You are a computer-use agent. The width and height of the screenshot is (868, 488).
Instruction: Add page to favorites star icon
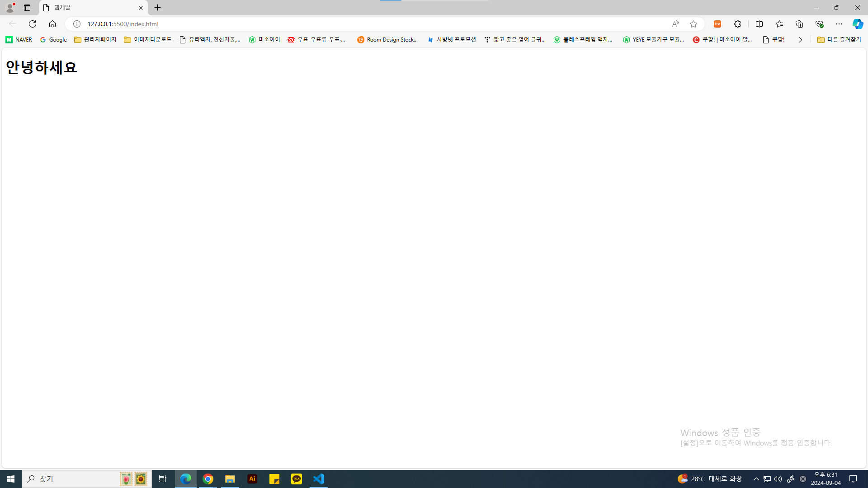tap(693, 24)
